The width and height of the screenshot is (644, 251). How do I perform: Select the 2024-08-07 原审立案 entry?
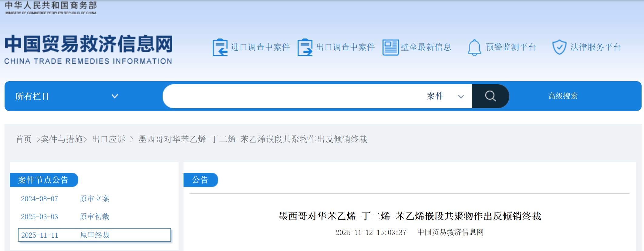(x=65, y=199)
